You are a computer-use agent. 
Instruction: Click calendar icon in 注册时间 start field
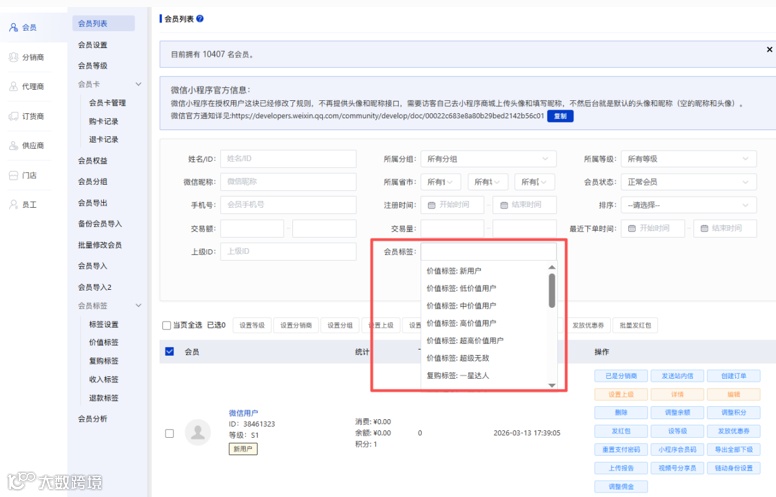[x=431, y=205]
